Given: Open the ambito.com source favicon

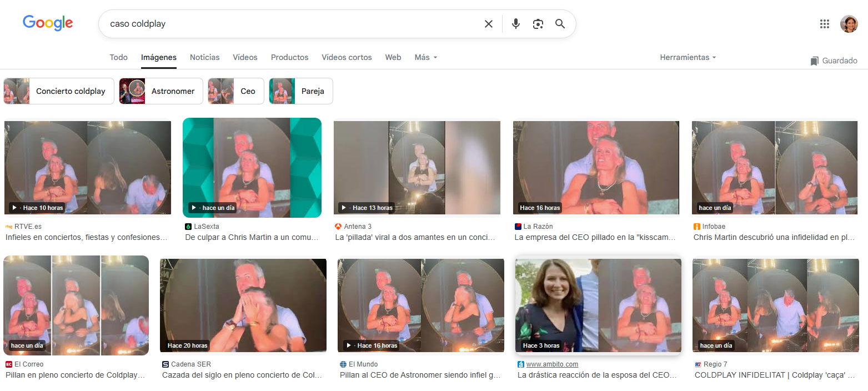Looking at the screenshot, I should tap(521, 364).
